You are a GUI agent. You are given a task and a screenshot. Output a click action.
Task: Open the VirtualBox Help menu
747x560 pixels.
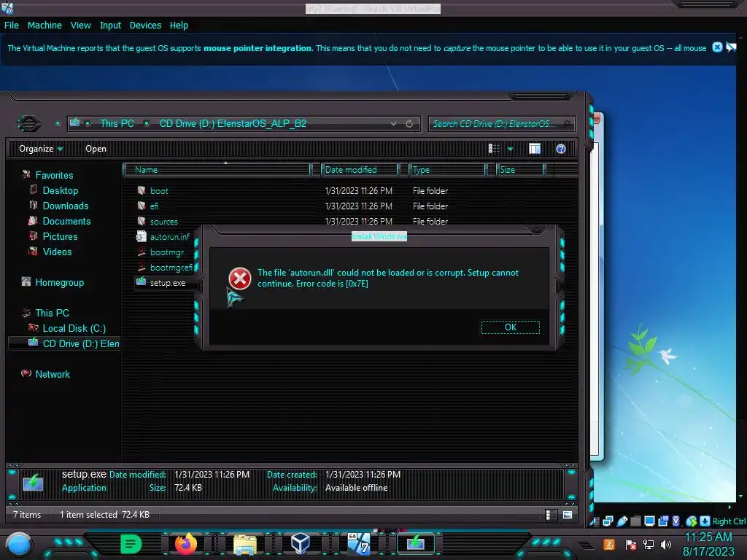[179, 26]
